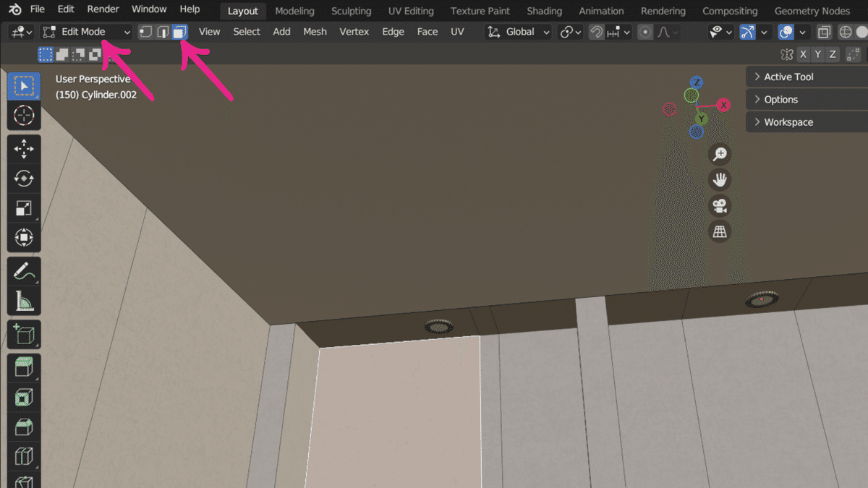Switch to the Shading workspace tab
This screenshot has height=488, width=868.
[544, 11]
